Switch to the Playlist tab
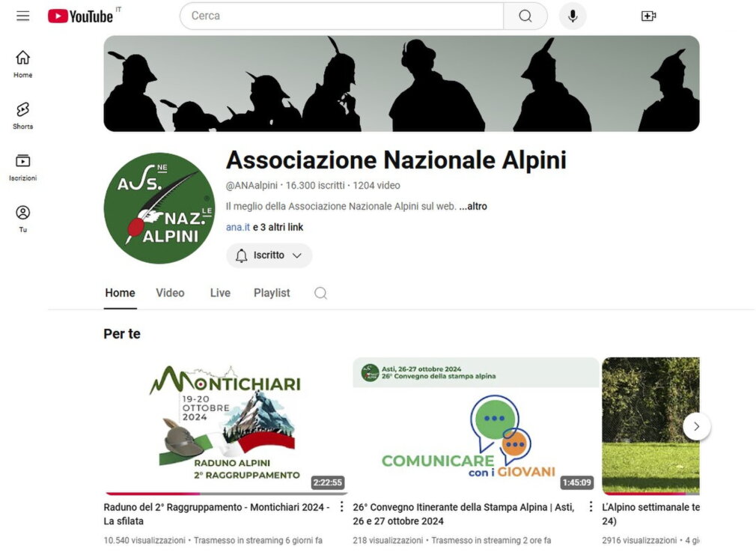The height and width of the screenshot is (558, 756). 272,293
